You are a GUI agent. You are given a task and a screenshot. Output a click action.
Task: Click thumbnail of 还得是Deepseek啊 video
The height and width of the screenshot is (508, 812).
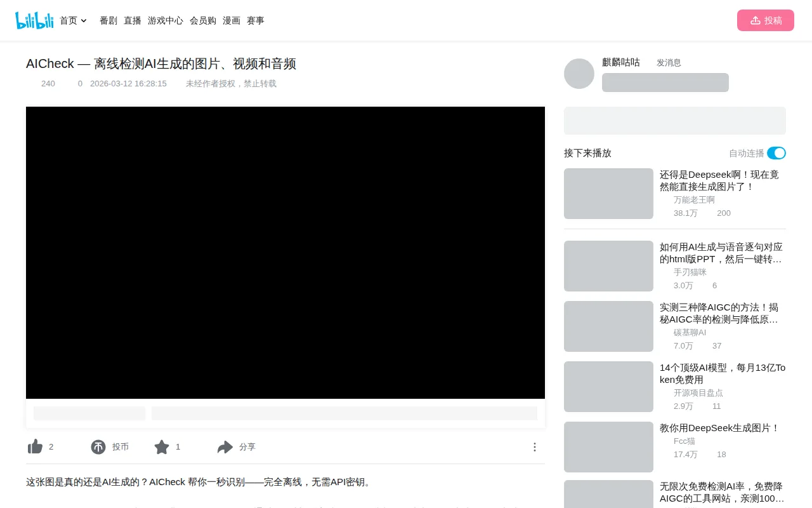(608, 194)
